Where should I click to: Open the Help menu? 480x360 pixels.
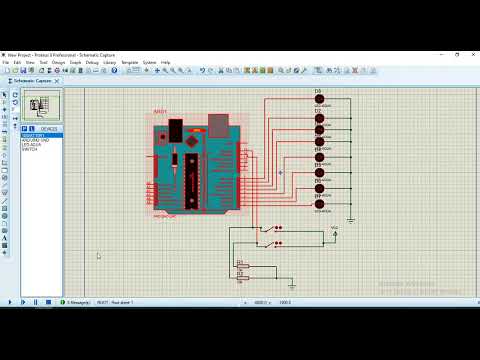click(166, 62)
